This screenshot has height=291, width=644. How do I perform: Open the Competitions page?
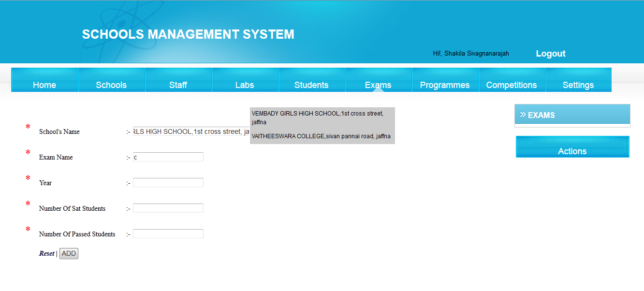pyautogui.click(x=512, y=85)
